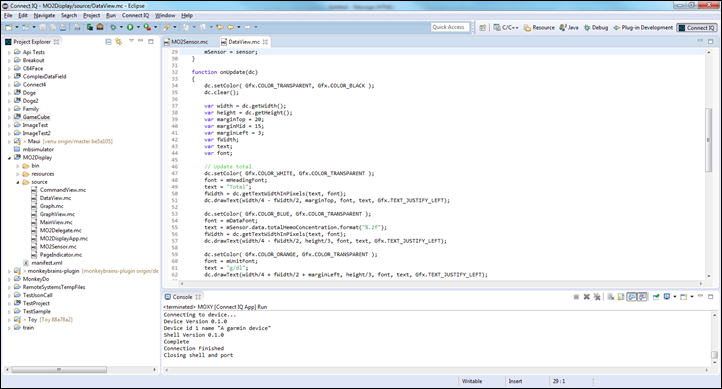Viewport: 722px width, 389px height.
Task: Click the Display Selected Console icon
Action: [x=666, y=296]
